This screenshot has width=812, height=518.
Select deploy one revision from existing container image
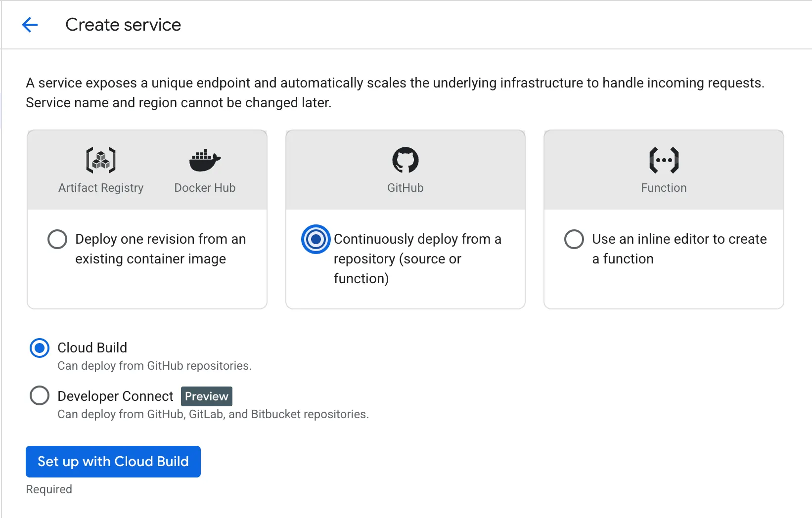[57, 239]
